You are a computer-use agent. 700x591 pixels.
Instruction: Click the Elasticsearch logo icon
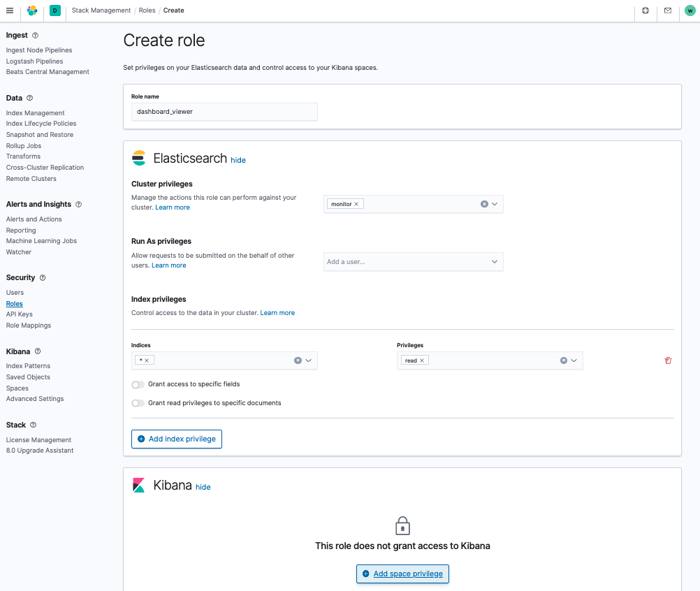tap(139, 158)
